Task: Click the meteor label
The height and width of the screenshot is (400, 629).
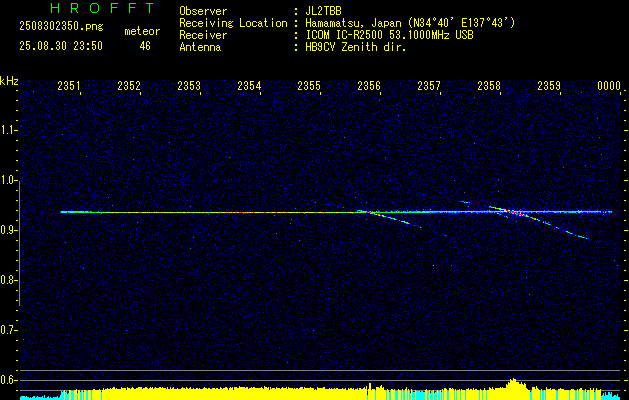Action: (142, 31)
